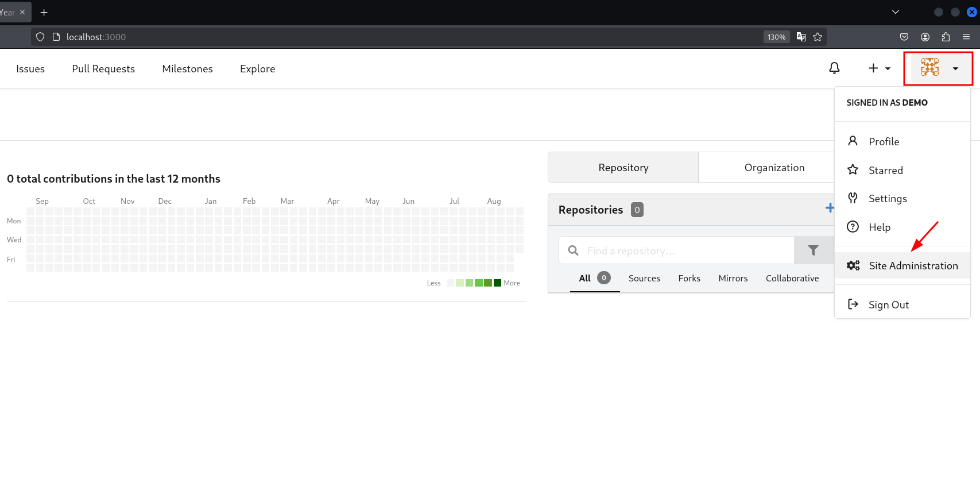This screenshot has width=980, height=487.
Task: Click the translate page icon in address bar
Action: pos(801,37)
